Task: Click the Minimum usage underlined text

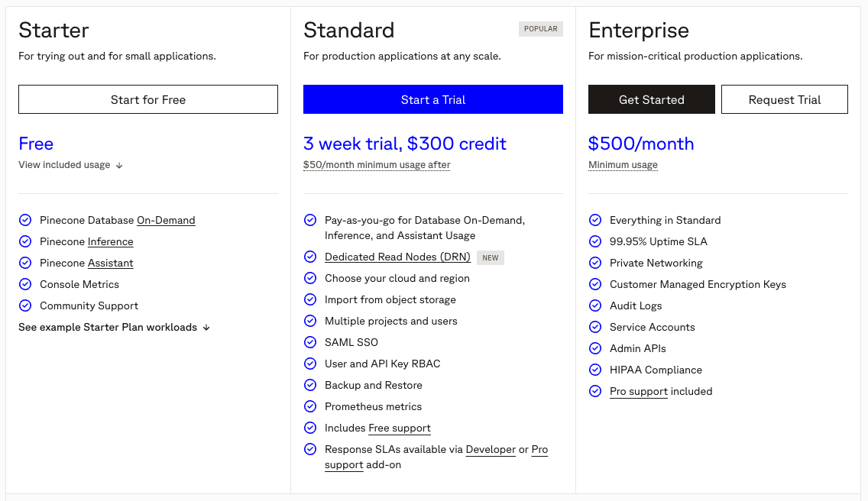Action: point(623,165)
